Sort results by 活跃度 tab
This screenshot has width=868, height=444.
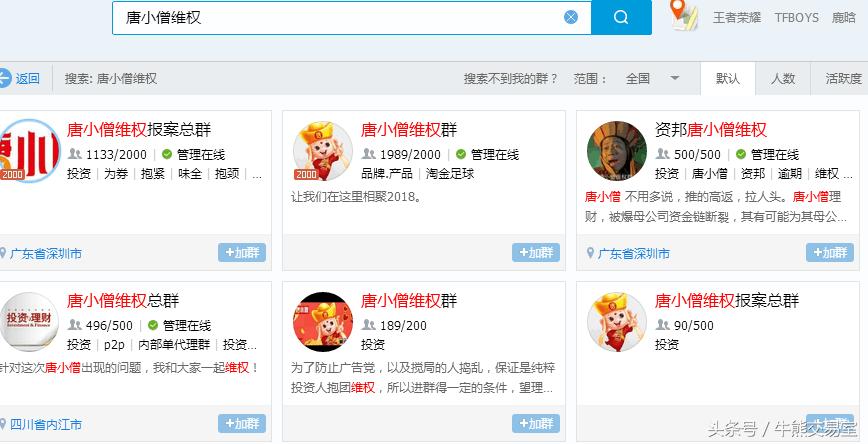(843, 79)
